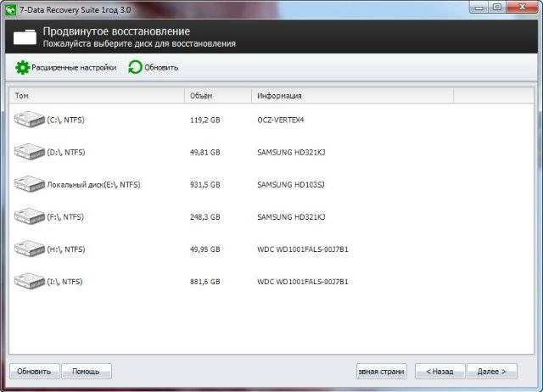Close the 7-Data Recovery Suite window
This screenshot has height=392, width=543.
pyautogui.click(x=522, y=8)
